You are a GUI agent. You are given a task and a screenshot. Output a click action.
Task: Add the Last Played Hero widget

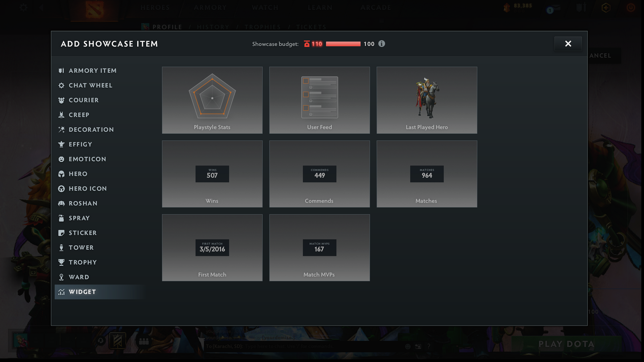pos(427,100)
